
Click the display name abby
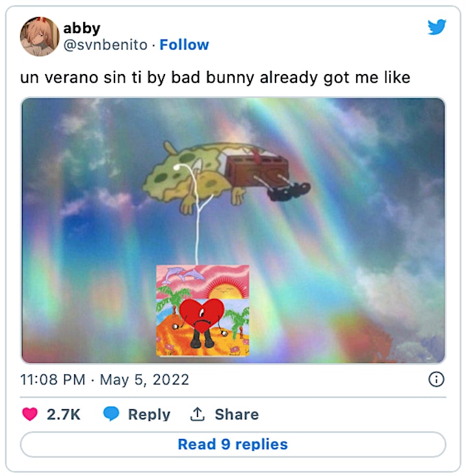82,29
